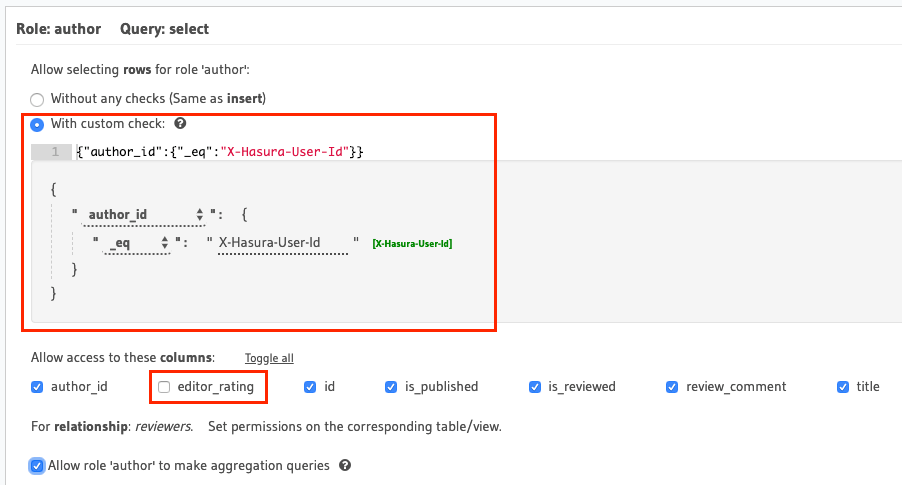The image size is (902, 485).
Task: Uncheck the id column checkbox
Action: pyautogui.click(x=310, y=387)
